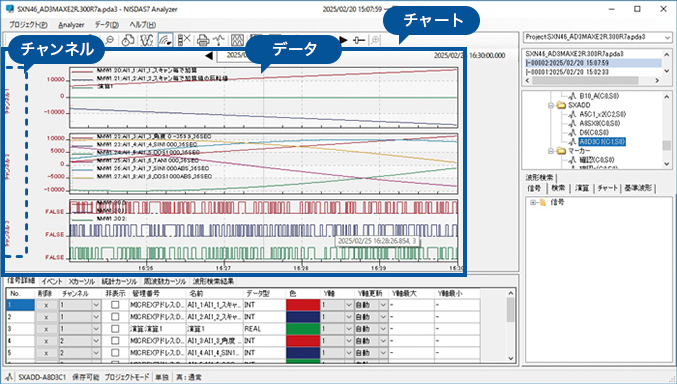Collapse the SXADD folder in the tree
The image size is (677, 384).
point(551,105)
